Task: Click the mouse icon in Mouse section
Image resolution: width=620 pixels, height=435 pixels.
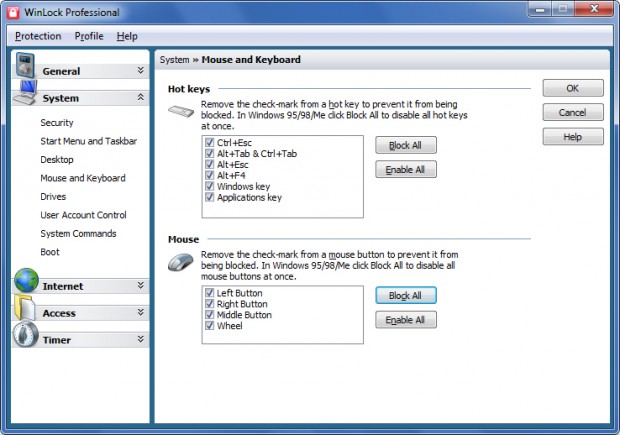Action: [x=181, y=262]
